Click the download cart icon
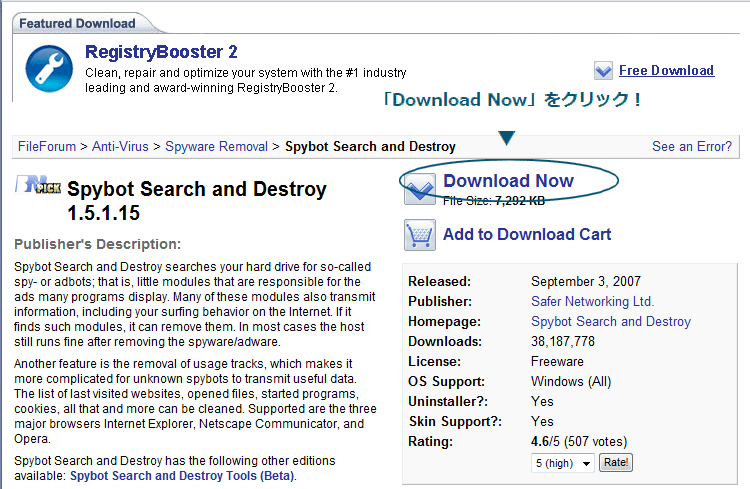 [x=419, y=235]
